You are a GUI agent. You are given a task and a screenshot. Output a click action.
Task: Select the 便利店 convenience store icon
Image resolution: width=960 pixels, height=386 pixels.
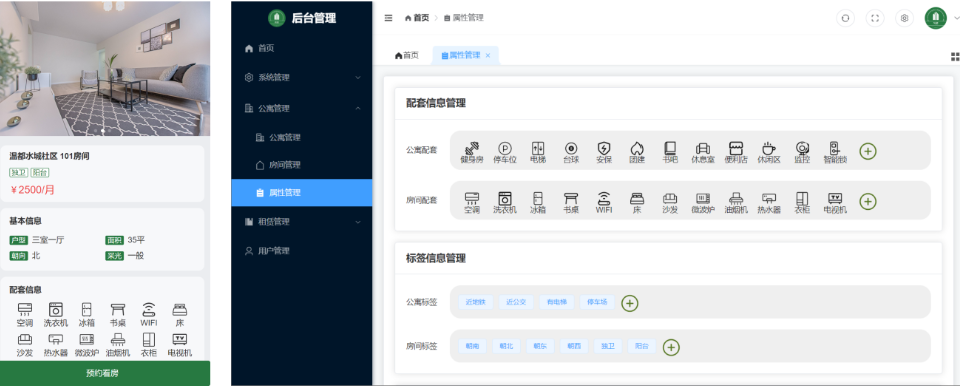tap(735, 148)
